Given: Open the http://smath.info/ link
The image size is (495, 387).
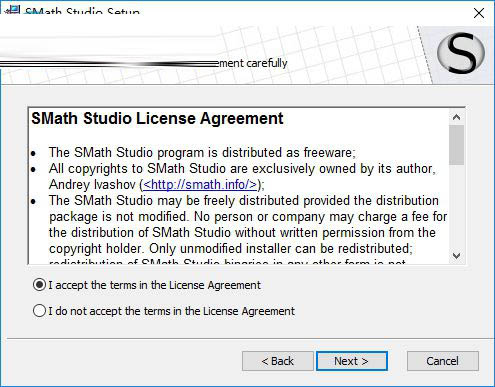Looking at the screenshot, I should 200,185.
